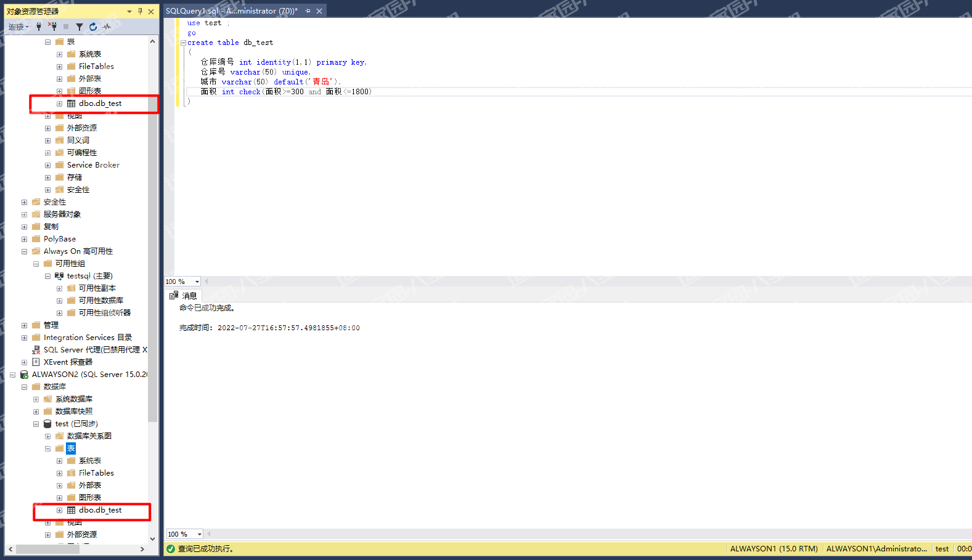The width and height of the screenshot is (972, 560).
Task: Click the Disconnect plug icon with red X
Action: click(x=53, y=26)
